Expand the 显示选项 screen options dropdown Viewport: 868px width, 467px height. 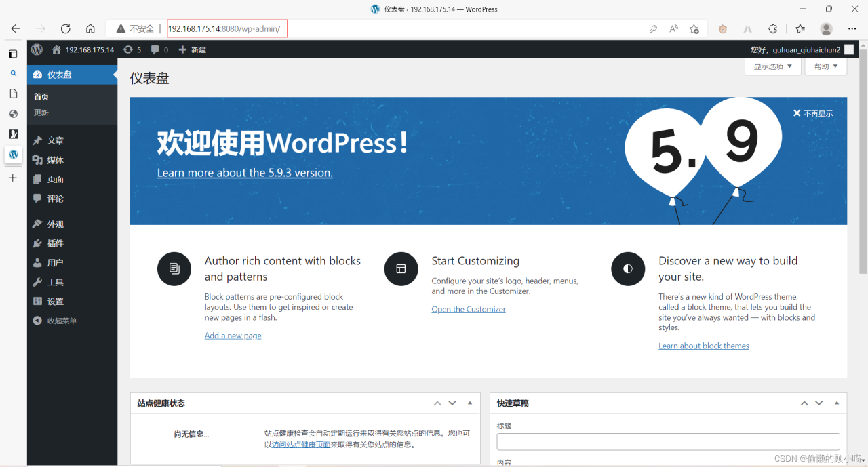click(772, 66)
